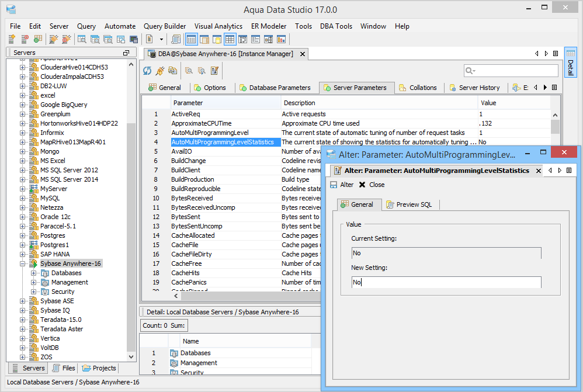The width and height of the screenshot is (583, 392).
Task: Select the SAP HANA server in tree
Action: click(x=55, y=254)
